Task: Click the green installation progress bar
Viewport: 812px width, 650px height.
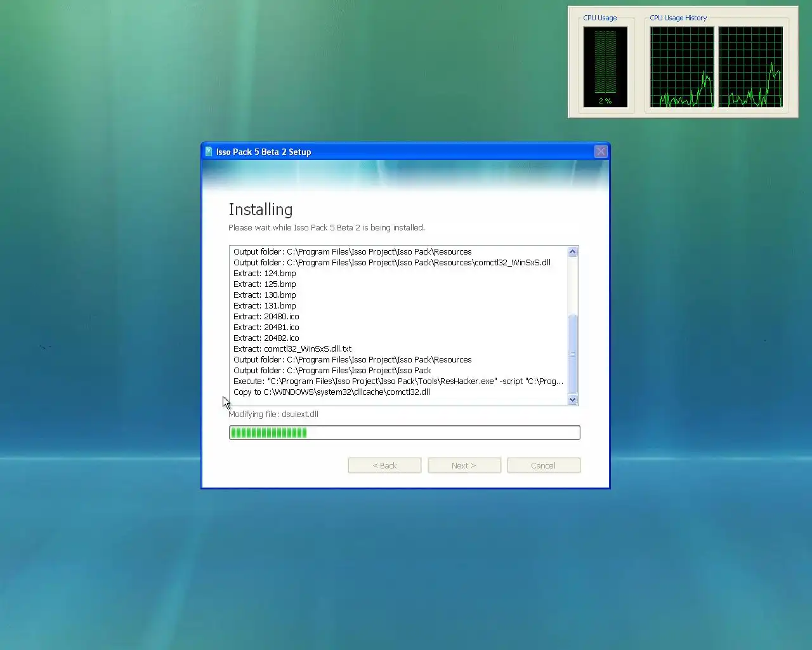Action: coord(405,433)
